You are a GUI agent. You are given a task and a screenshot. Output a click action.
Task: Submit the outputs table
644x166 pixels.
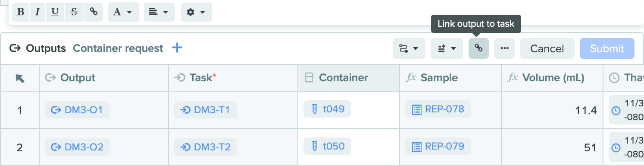(607, 48)
